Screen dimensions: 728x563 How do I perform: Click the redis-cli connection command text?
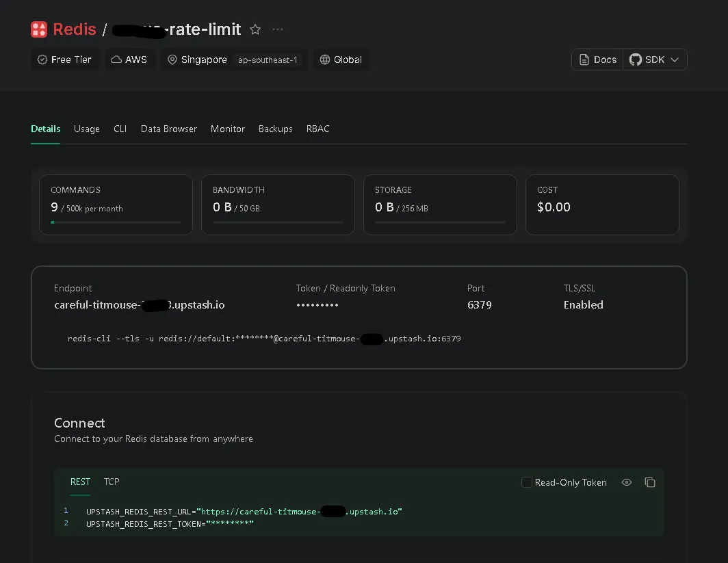[x=264, y=339]
